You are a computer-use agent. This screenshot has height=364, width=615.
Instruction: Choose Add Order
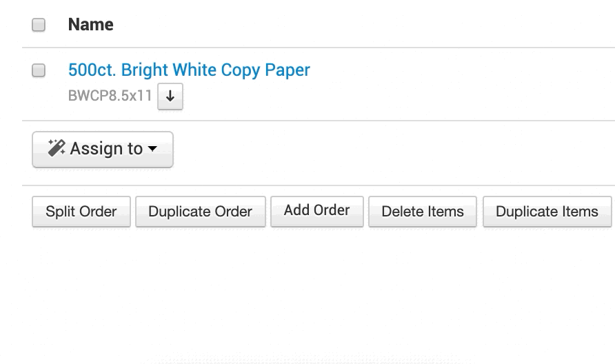316,210
